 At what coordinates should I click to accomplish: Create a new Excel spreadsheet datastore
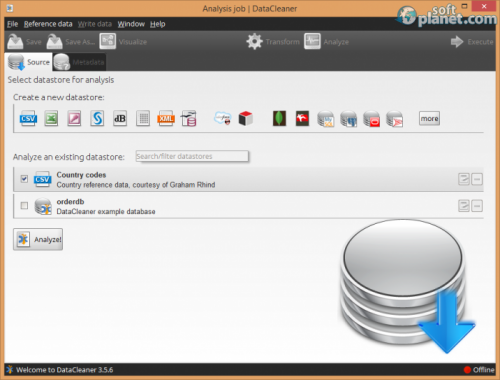click(x=51, y=118)
